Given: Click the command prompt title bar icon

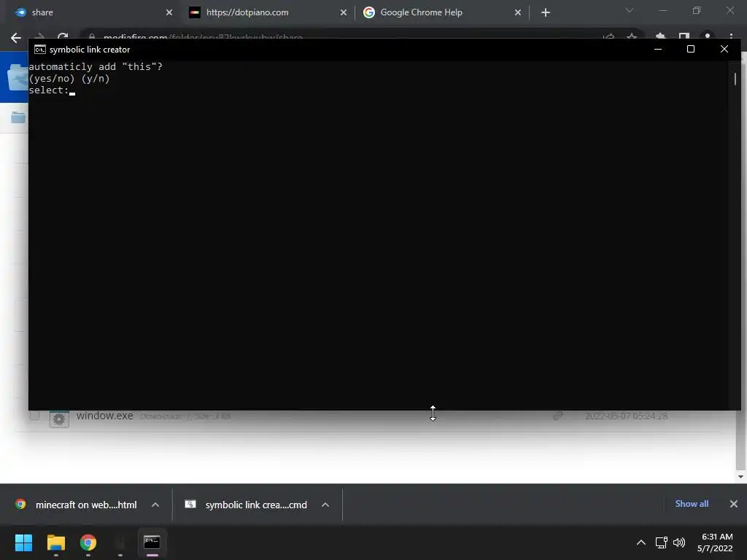Looking at the screenshot, I should 40,50.
